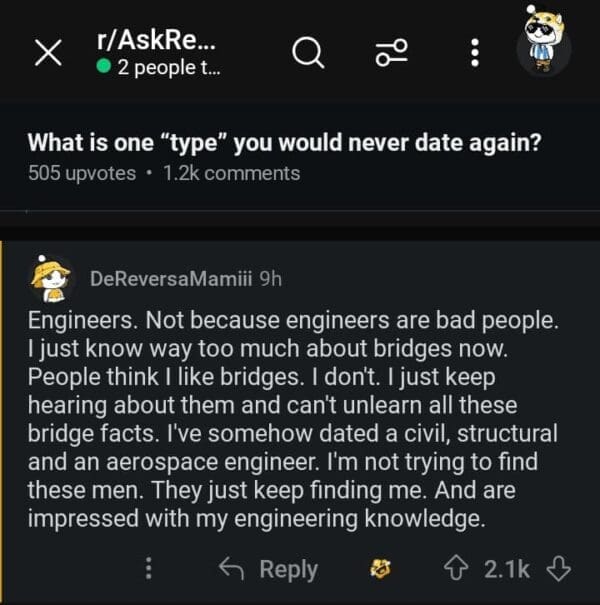Downvote the Engineers comment
The image size is (600, 605).
(x=559, y=569)
